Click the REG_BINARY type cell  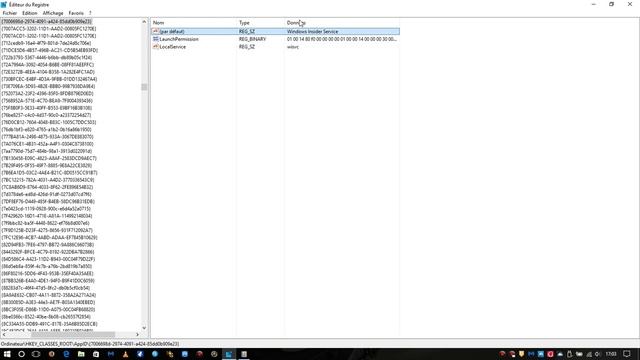click(252, 39)
